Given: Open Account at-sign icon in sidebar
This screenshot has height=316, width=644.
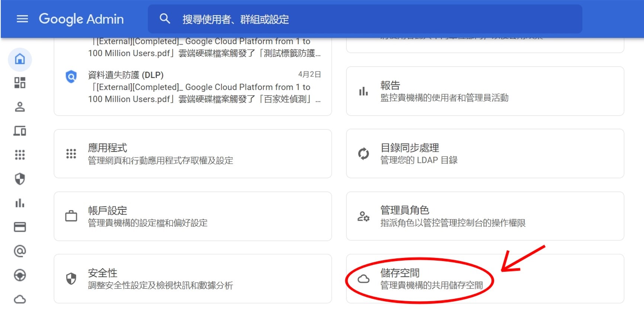Looking at the screenshot, I should [20, 251].
